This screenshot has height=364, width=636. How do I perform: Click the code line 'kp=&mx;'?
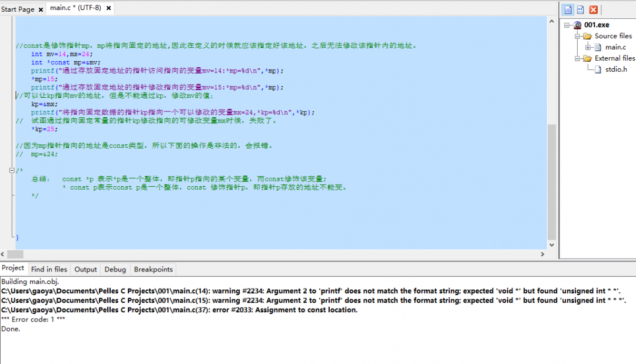[x=45, y=104]
